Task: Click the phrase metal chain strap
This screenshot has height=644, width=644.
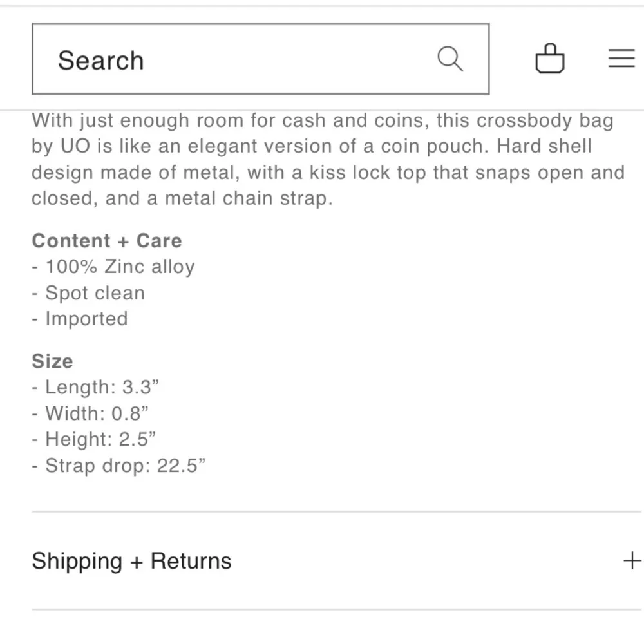Action: point(249,198)
